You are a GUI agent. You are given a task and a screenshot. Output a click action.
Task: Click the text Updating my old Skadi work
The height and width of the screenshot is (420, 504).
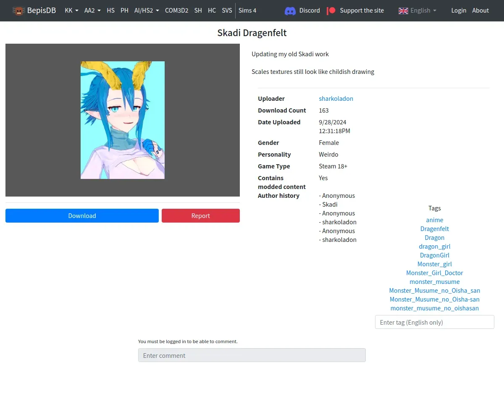point(290,54)
